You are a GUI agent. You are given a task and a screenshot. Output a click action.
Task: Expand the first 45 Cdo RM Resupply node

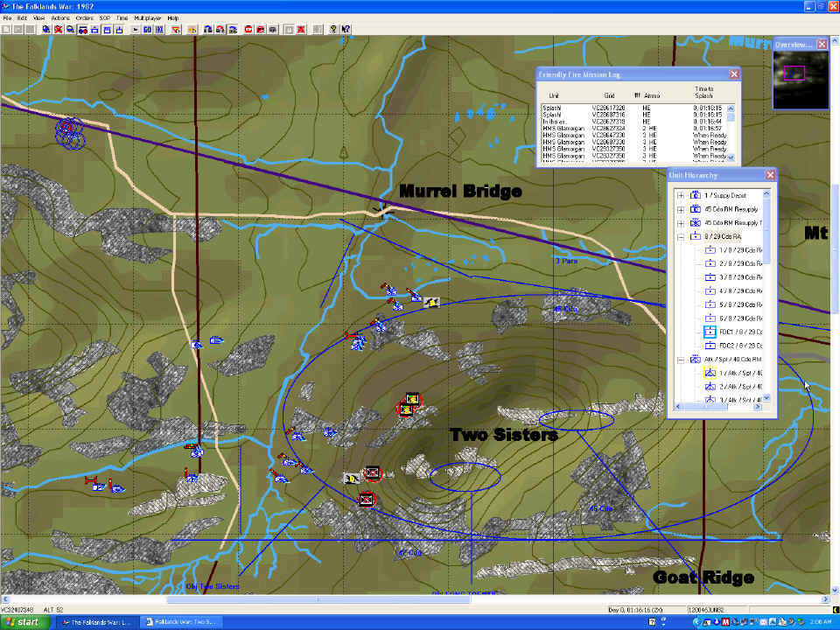pyautogui.click(x=682, y=209)
